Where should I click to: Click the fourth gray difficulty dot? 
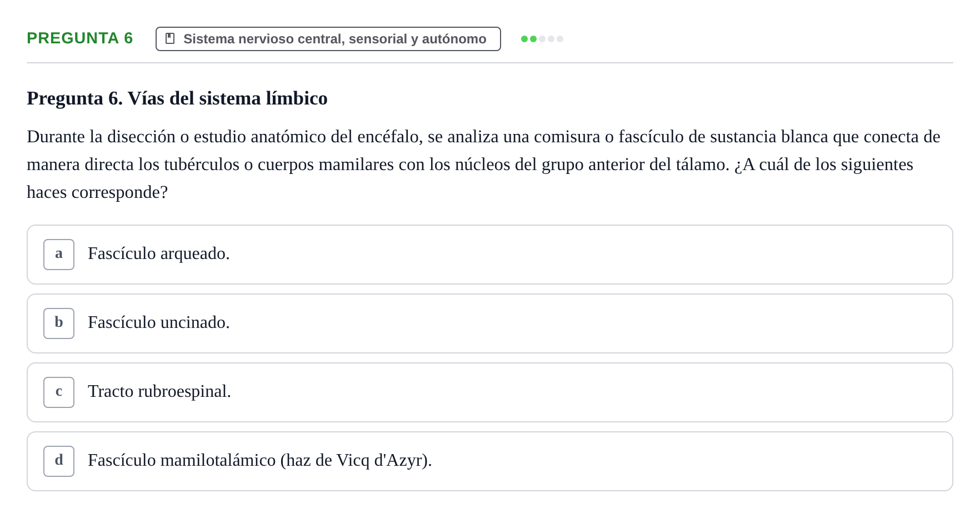tap(551, 39)
